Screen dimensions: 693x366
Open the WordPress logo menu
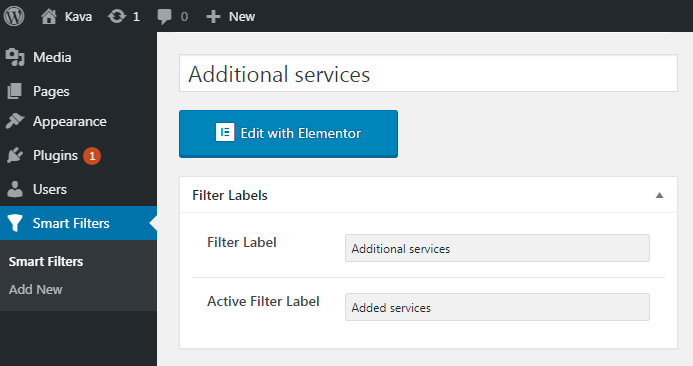tap(14, 16)
